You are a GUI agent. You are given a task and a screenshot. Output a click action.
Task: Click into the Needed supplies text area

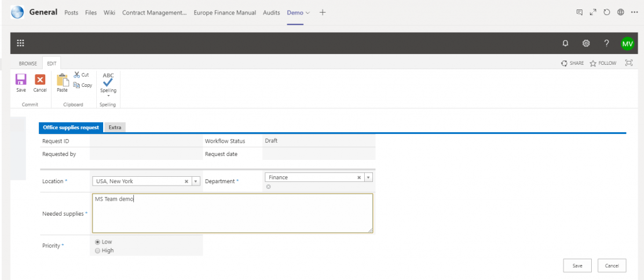click(x=233, y=213)
